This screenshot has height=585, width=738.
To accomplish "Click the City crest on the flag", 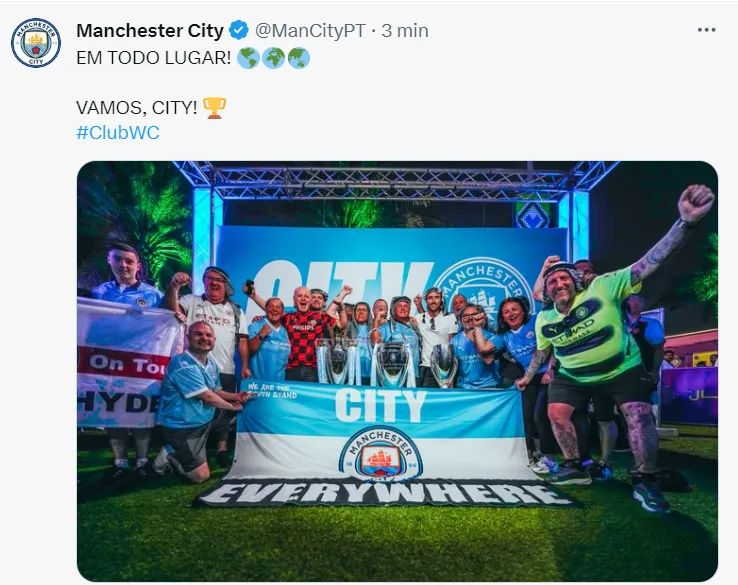I will (380, 454).
